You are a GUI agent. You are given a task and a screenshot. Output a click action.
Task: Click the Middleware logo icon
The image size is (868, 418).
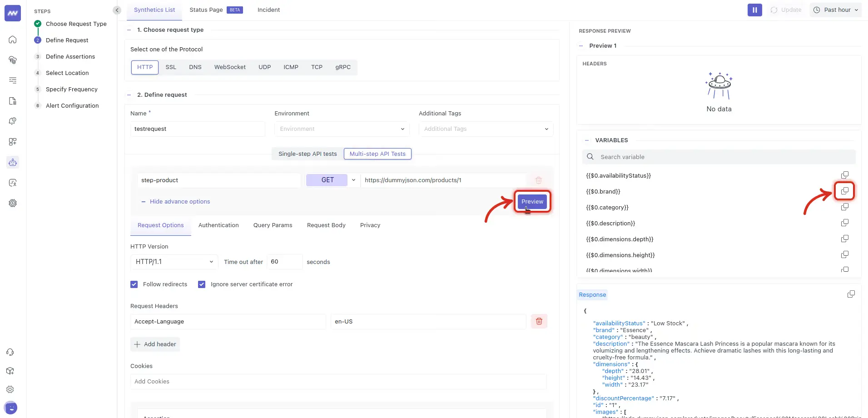point(13,13)
